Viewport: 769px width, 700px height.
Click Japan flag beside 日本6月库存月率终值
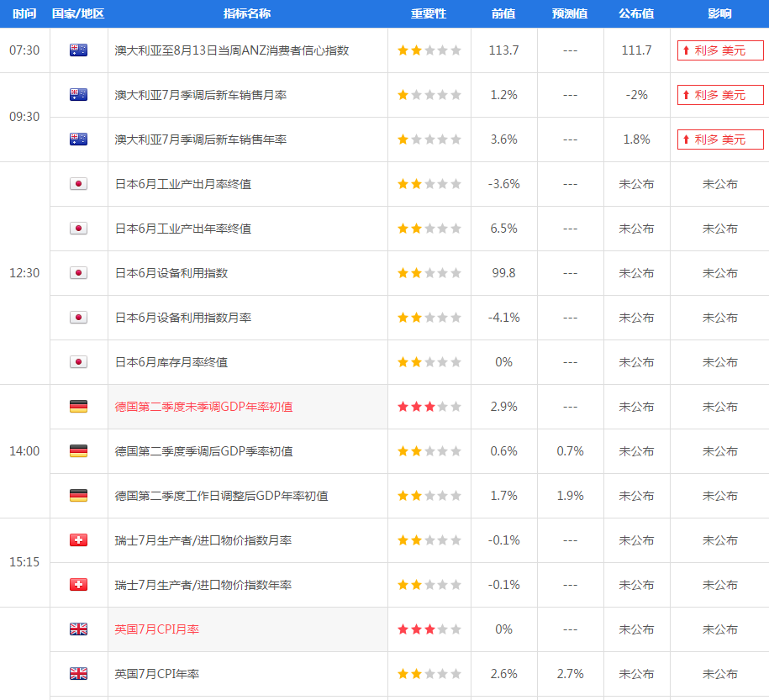78,362
